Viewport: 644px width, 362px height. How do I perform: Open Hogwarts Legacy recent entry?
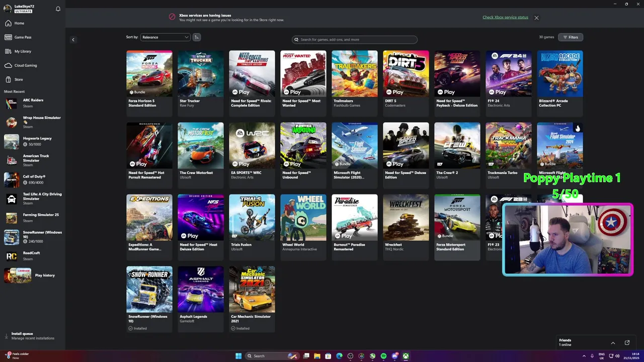tap(32, 141)
